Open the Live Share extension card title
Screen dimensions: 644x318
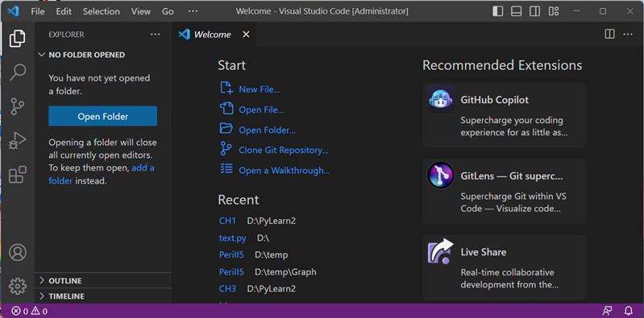coord(483,252)
